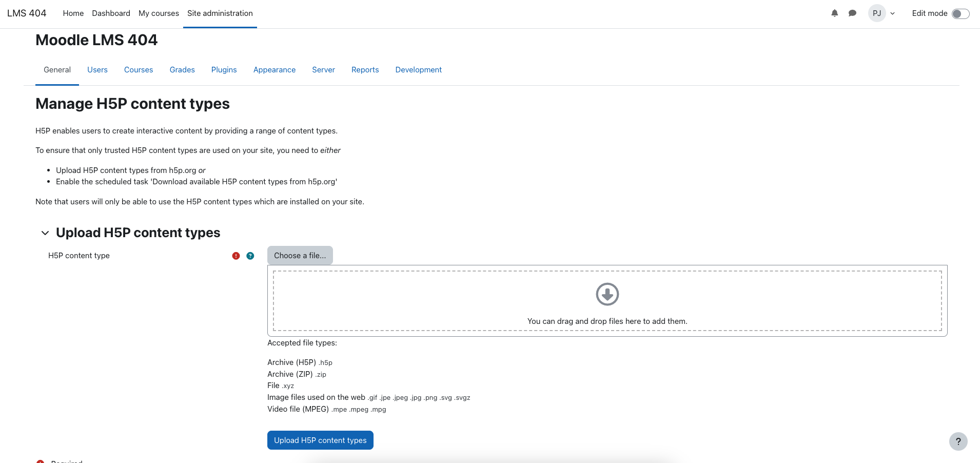Click the Image files used on the web entry
This screenshot has height=463, width=980.
369,397
